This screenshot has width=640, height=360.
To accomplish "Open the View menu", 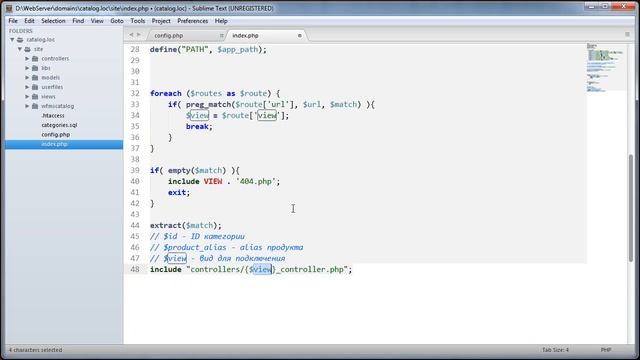I will [97, 21].
